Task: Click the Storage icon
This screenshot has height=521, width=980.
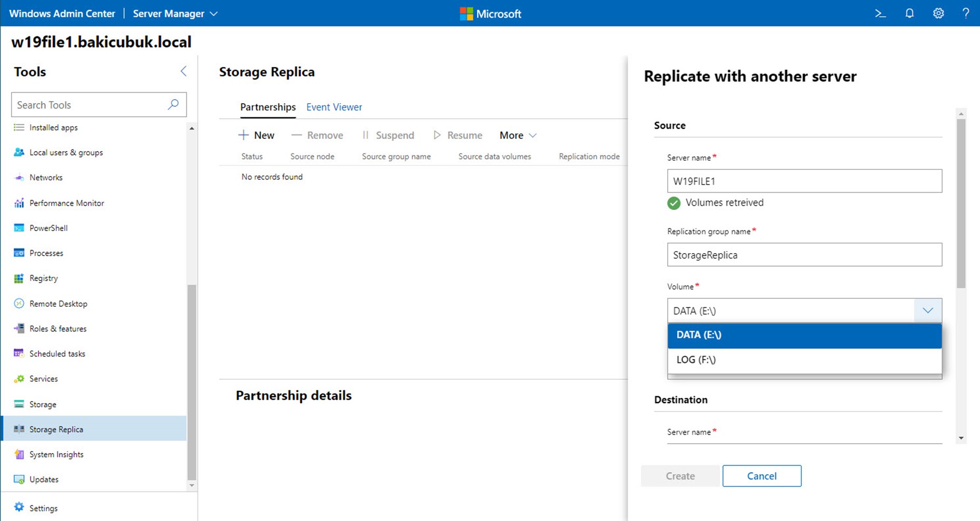Action: click(x=19, y=404)
